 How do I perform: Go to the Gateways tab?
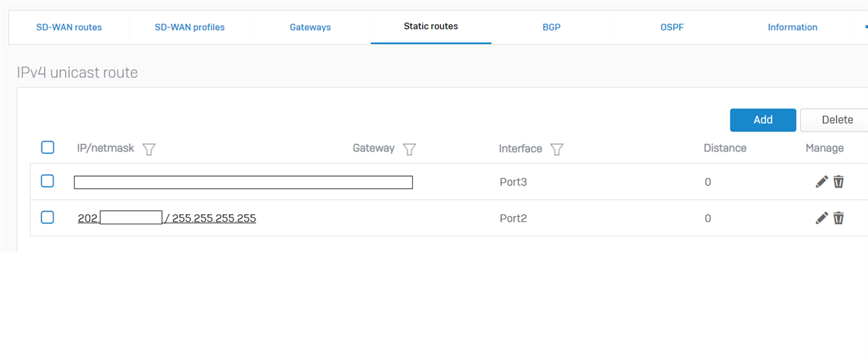tap(310, 28)
